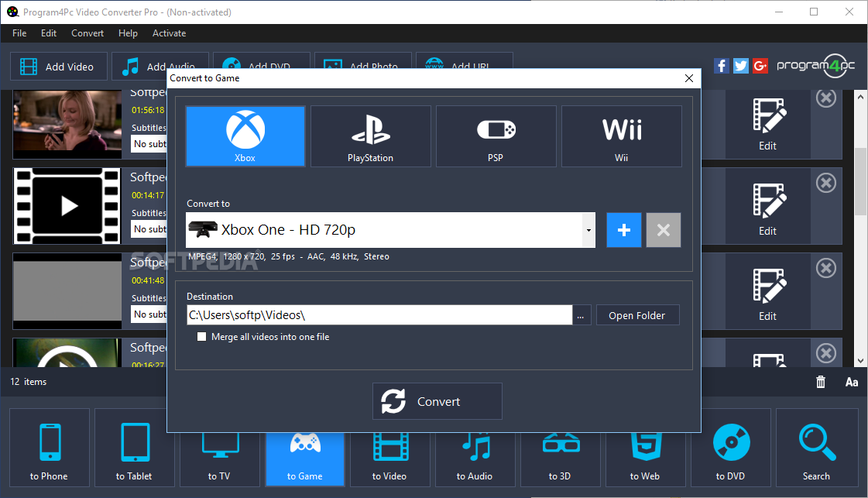Click the trash delete-all icon
868x498 pixels.
821,382
